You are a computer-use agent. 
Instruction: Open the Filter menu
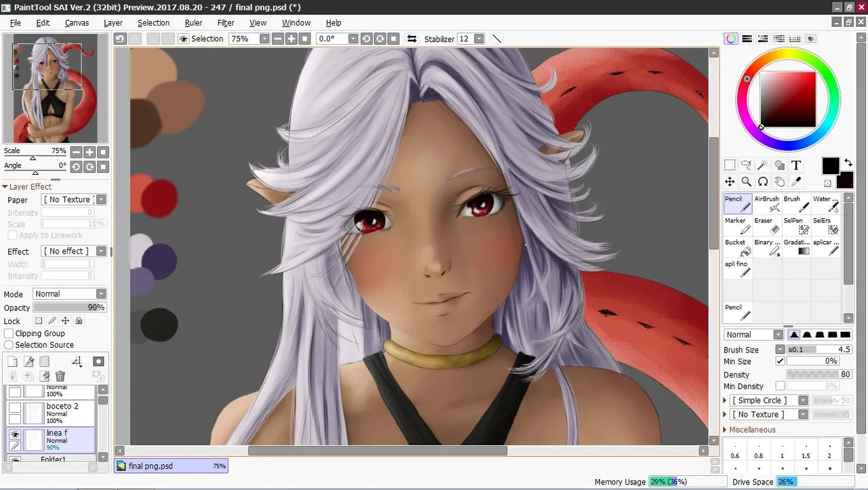[226, 22]
